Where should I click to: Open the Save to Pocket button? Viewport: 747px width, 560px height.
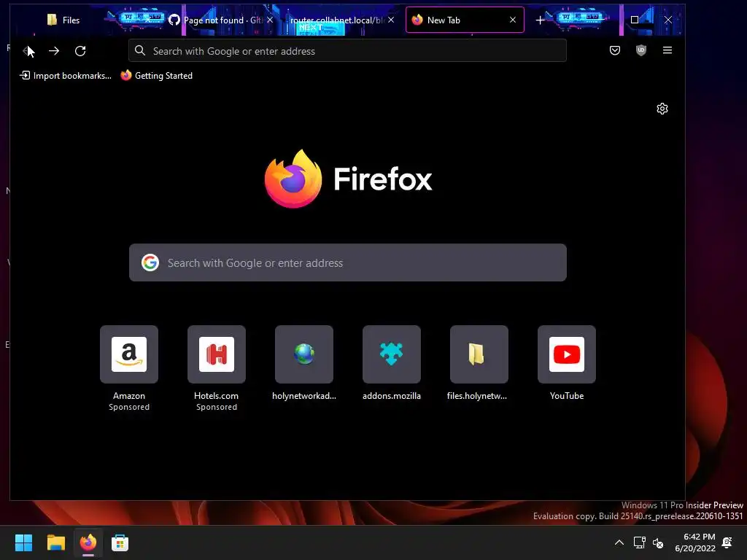[x=614, y=50]
